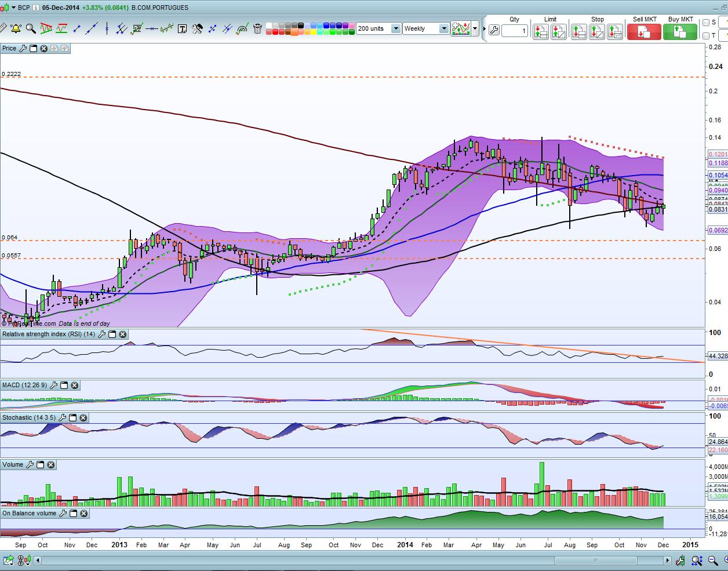Remove the On Balance volume panel
The height and width of the screenshot is (571, 728).
[84, 514]
